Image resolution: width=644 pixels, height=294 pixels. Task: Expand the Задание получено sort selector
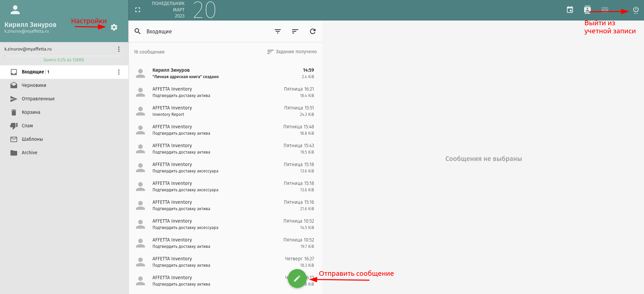[x=292, y=52]
